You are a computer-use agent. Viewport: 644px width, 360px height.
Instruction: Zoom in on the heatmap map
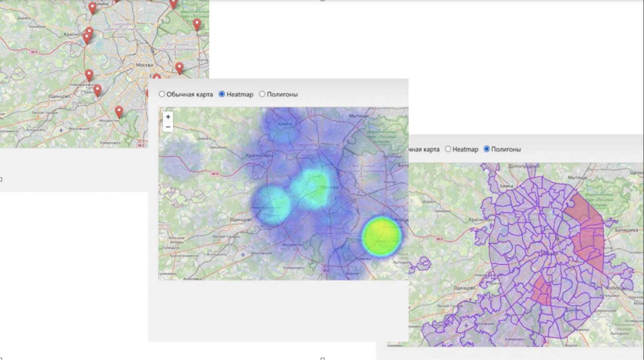coord(168,117)
